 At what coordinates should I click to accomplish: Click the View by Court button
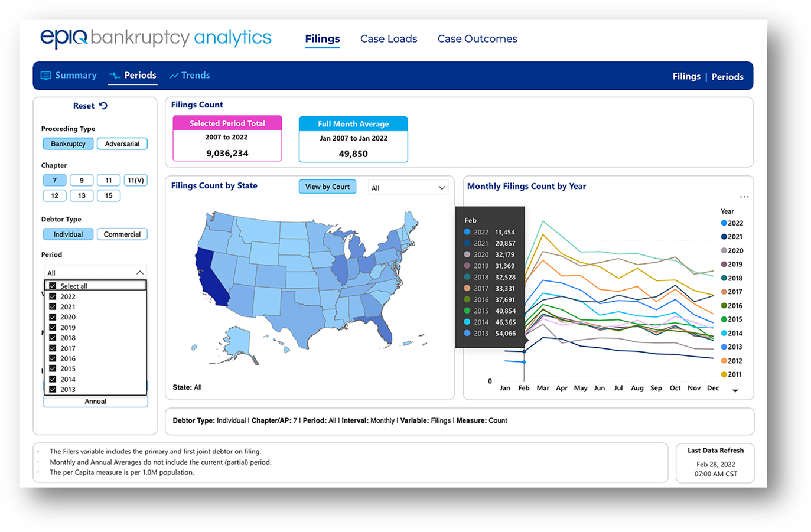(327, 187)
